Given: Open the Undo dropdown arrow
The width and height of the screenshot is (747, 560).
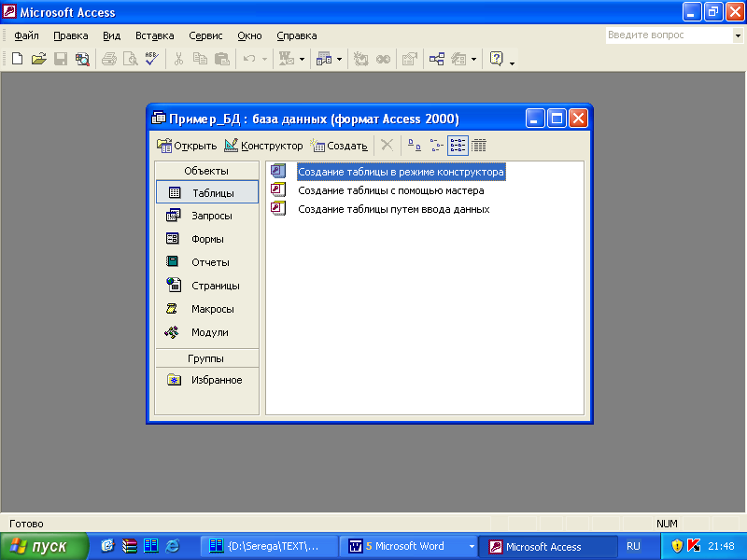Looking at the screenshot, I should 264,59.
